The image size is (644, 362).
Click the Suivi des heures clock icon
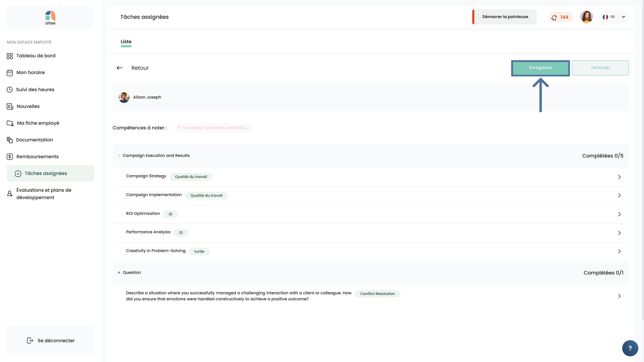point(10,89)
